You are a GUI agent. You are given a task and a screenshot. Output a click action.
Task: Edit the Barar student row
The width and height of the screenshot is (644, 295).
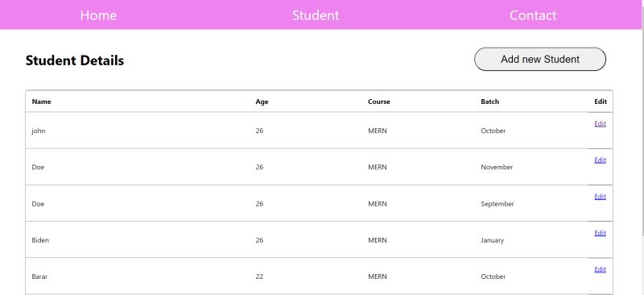[600, 269]
